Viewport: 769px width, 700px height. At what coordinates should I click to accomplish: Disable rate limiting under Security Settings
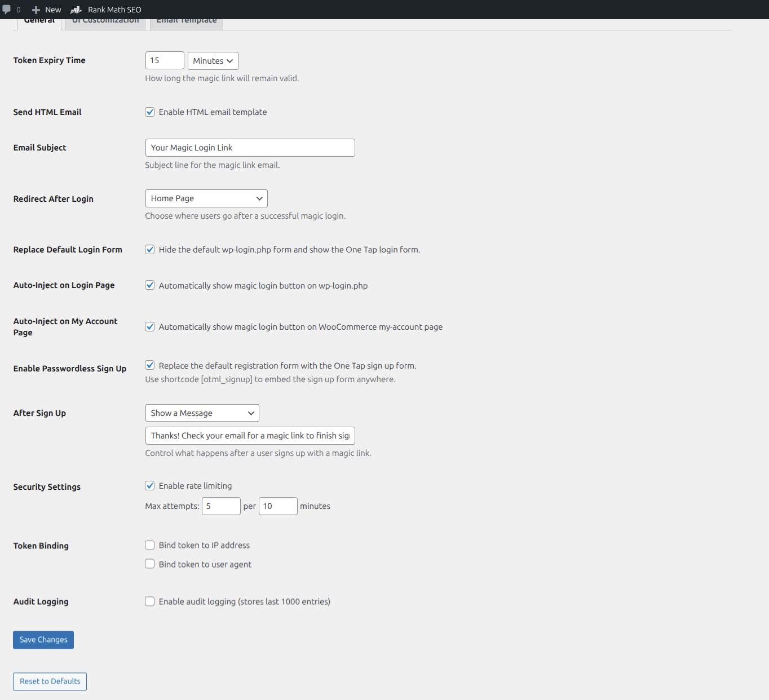pos(149,485)
